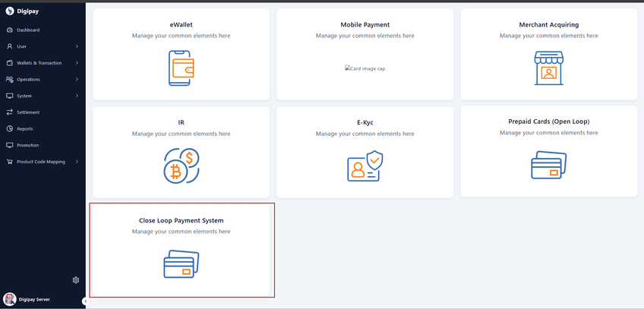Click the eWallet phone wallet illustration
This screenshot has width=644, height=309.
(181, 68)
